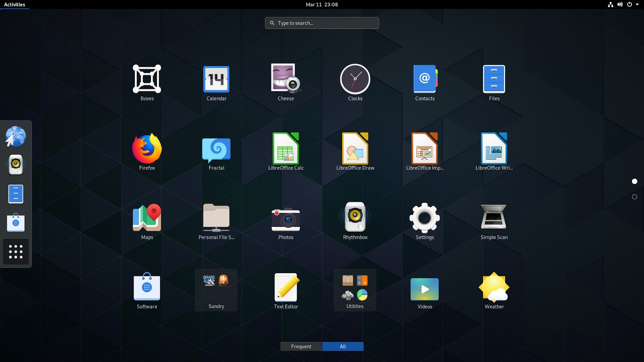Screen dimensions: 644x362
Task: Switch to the Frequent apps tab
Action: click(301, 346)
